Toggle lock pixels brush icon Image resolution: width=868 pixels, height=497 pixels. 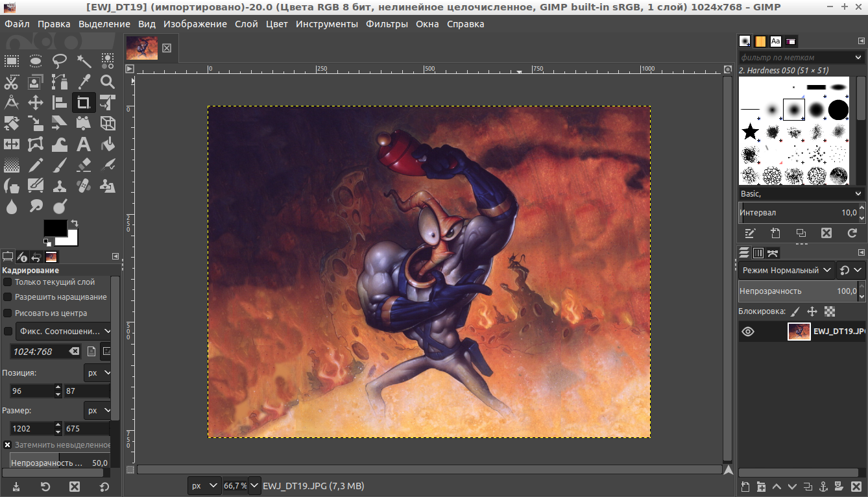click(x=795, y=311)
